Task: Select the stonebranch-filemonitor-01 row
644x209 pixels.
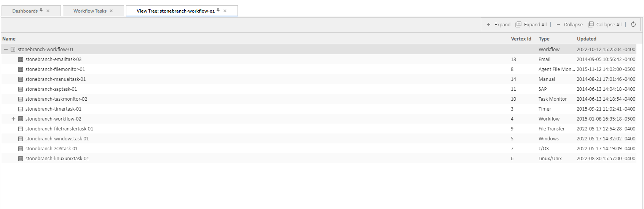Action: tap(55, 69)
